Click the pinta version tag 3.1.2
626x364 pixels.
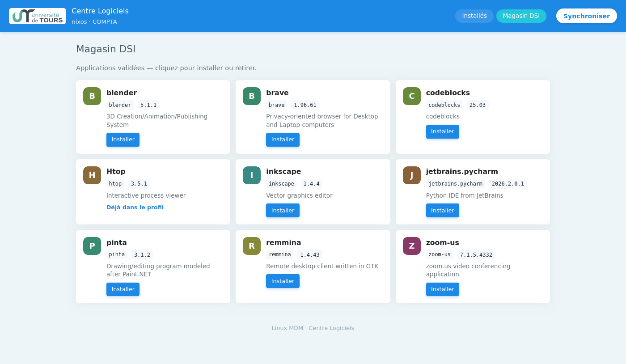click(142, 254)
